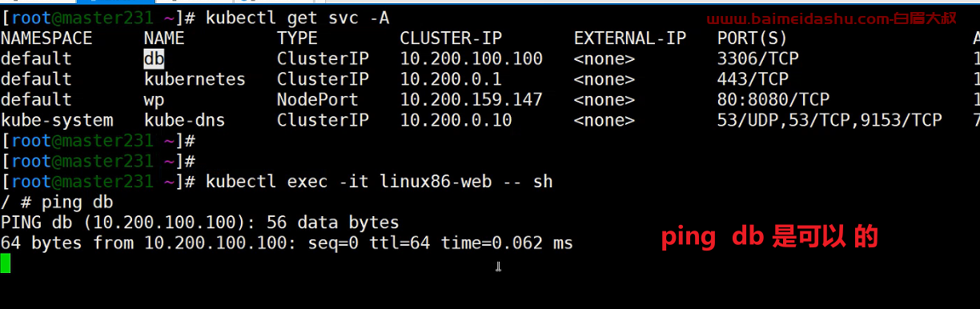Click the PORT(S) column header

coord(753,38)
